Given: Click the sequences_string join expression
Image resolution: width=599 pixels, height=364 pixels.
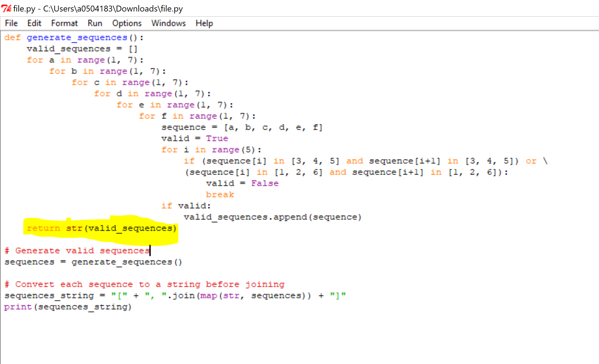Looking at the screenshot, I should 174,295.
